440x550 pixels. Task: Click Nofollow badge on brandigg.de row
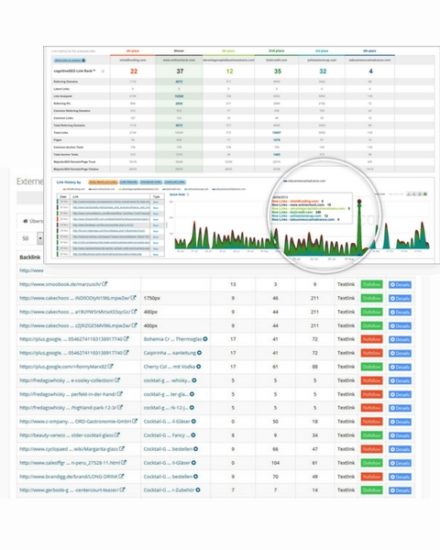coord(372,477)
